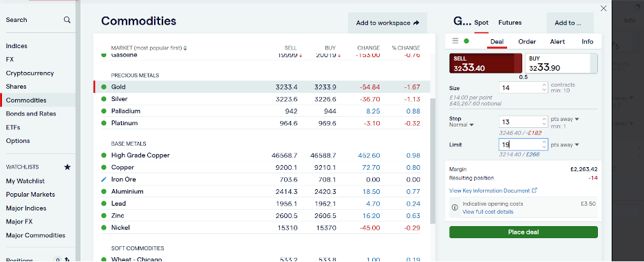Screen dimensions: 644x262
Task: Select the Iron Ore market row
Action: point(261,179)
